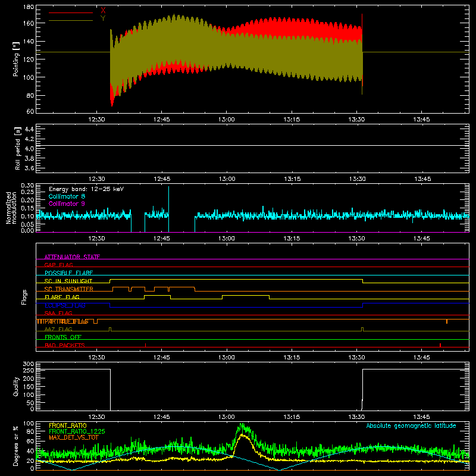476x476 pixels.
Task: Click the FRONTS_OFF flag label
Action: 63,337
